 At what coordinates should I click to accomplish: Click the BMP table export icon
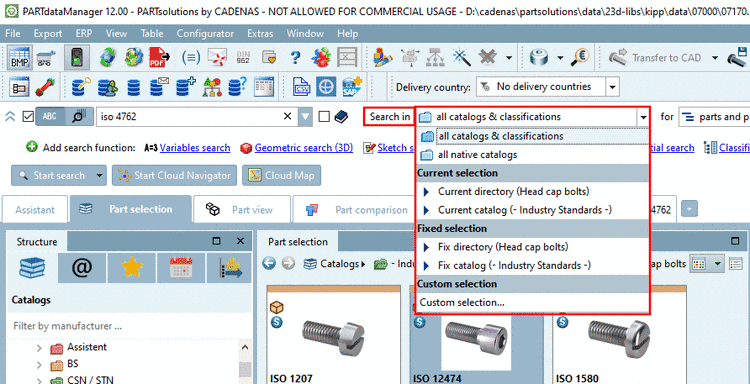(20, 58)
